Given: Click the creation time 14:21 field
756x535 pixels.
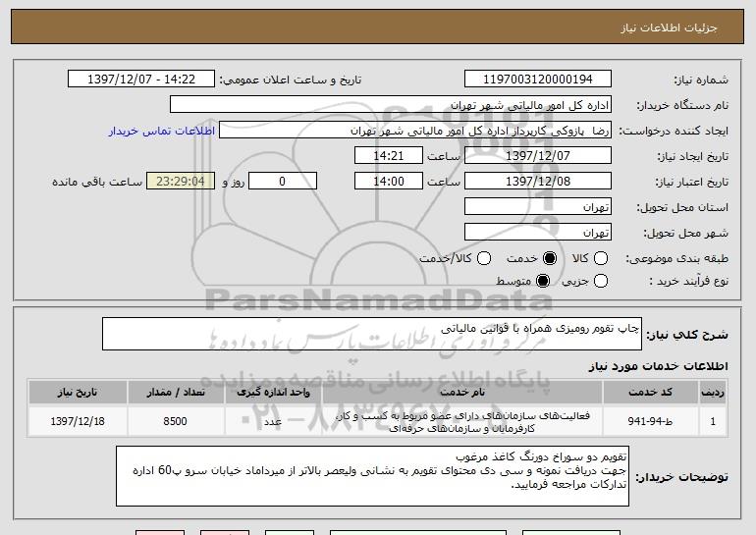Looking at the screenshot, I should 389,156.
